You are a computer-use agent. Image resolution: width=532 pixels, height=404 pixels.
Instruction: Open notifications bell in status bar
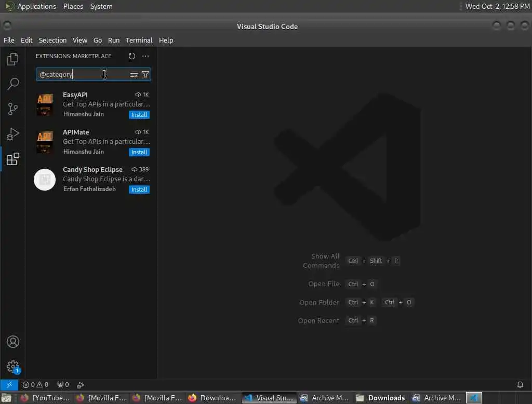pyautogui.click(x=520, y=385)
